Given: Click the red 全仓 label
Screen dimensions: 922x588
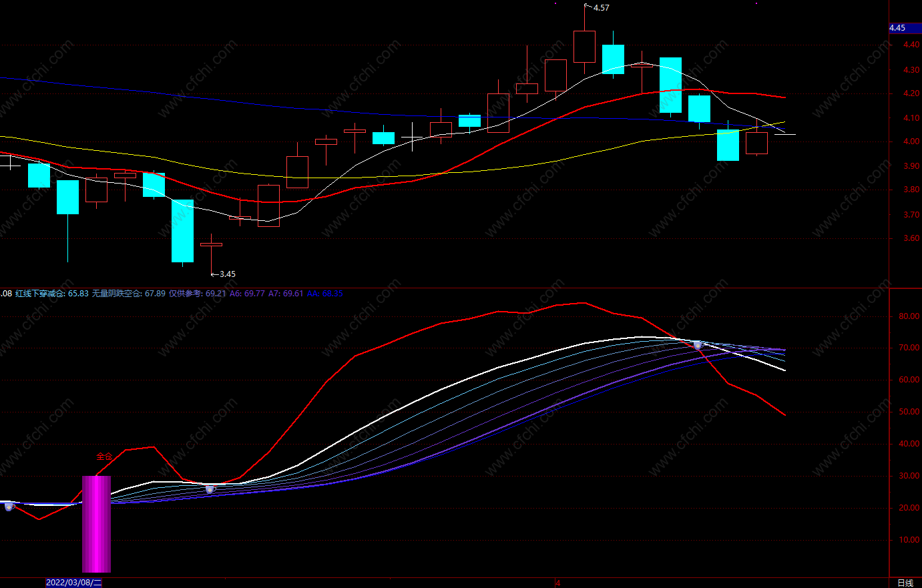Looking at the screenshot, I should [104, 457].
